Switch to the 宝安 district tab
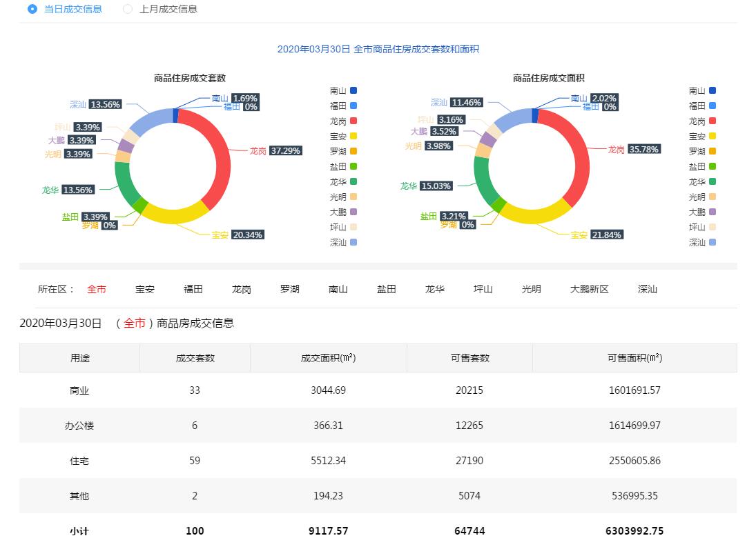Image resolution: width=756 pixels, height=547 pixels. click(145, 289)
